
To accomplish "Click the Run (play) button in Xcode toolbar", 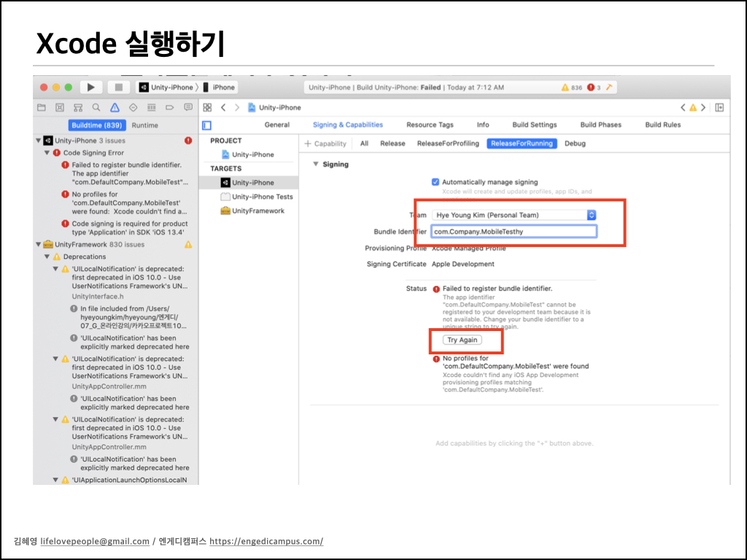I will 90,87.
